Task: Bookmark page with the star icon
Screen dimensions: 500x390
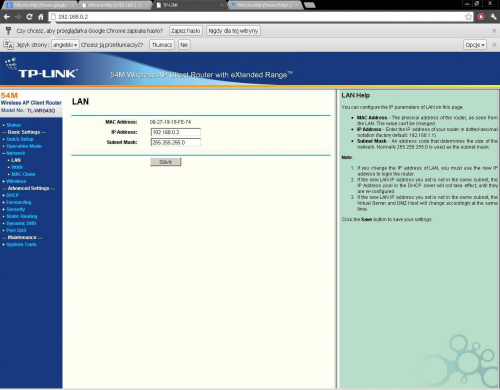Action: point(468,17)
